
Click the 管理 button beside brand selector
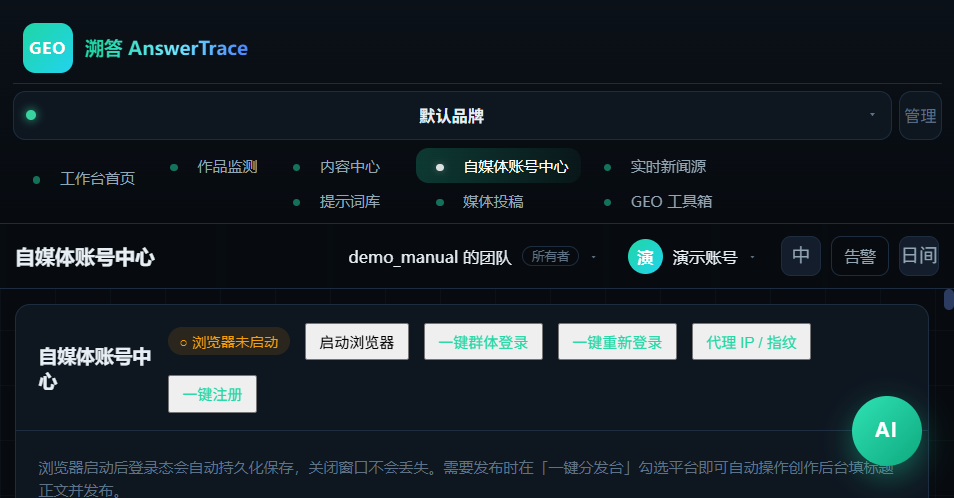(x=920, y=116)
